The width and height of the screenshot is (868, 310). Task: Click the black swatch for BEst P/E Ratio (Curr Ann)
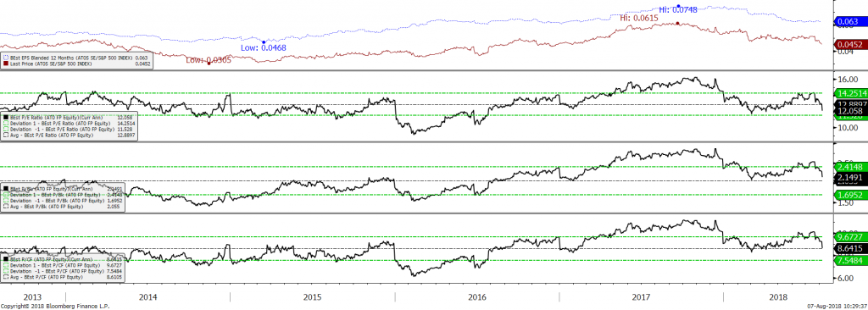(x=6, y=118)
